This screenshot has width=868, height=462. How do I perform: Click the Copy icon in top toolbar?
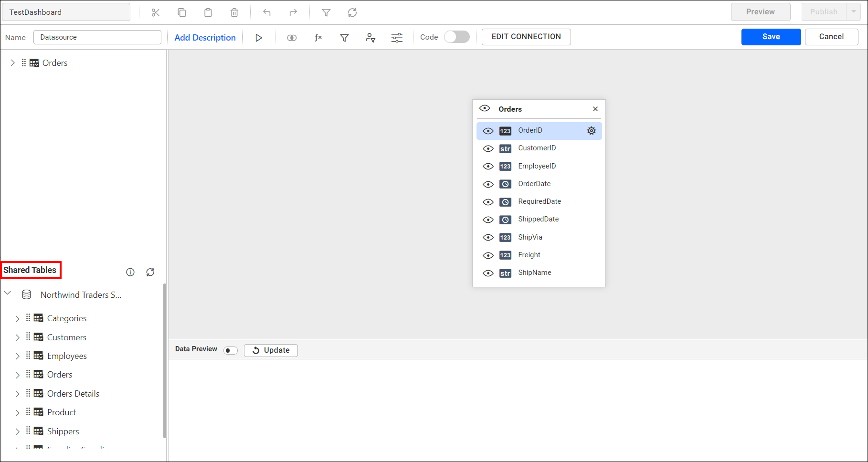click(182, 12)
